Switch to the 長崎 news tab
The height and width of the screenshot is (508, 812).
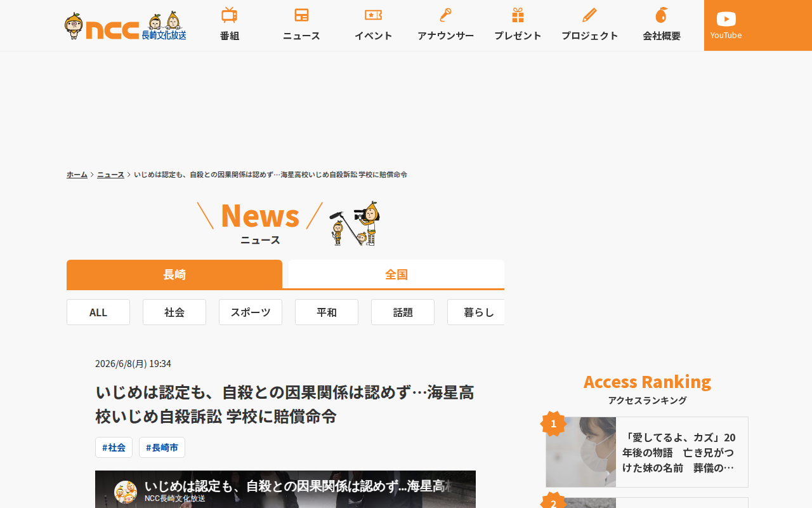tap(174, 274)
